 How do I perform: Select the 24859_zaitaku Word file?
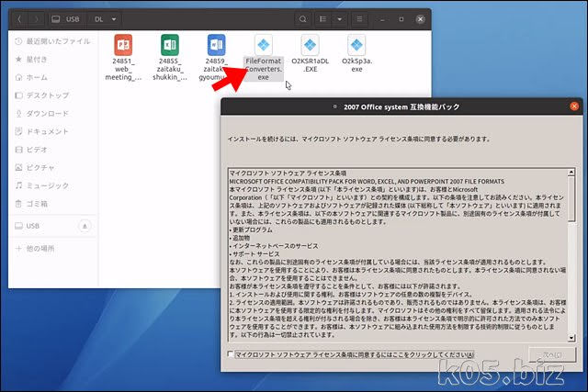click(x=217, y=57)
